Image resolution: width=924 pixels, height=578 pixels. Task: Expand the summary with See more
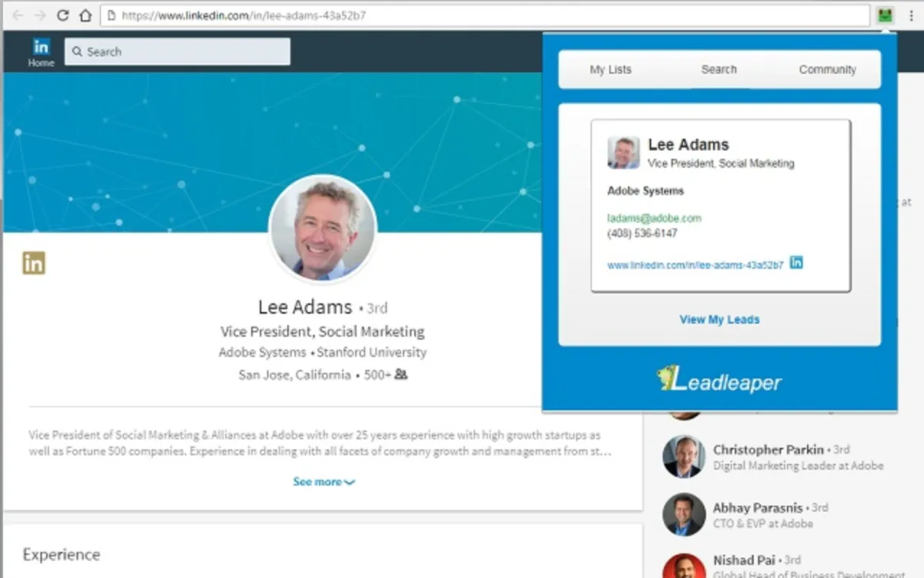(x=323, y=482)
